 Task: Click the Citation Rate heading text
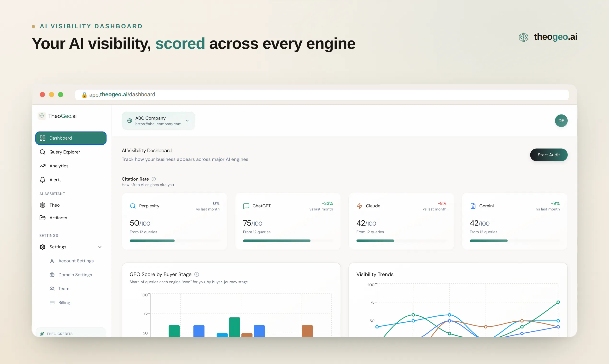[x=135, y=179]
